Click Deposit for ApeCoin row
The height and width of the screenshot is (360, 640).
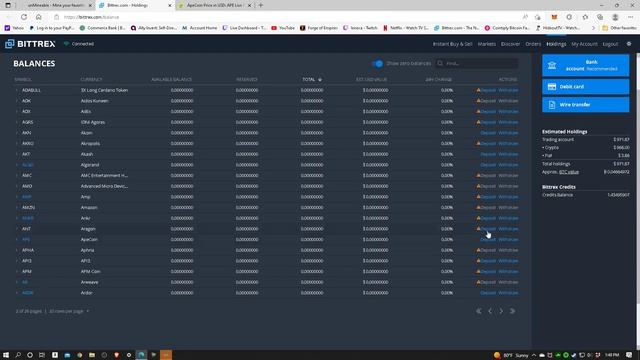pos(488,240)
